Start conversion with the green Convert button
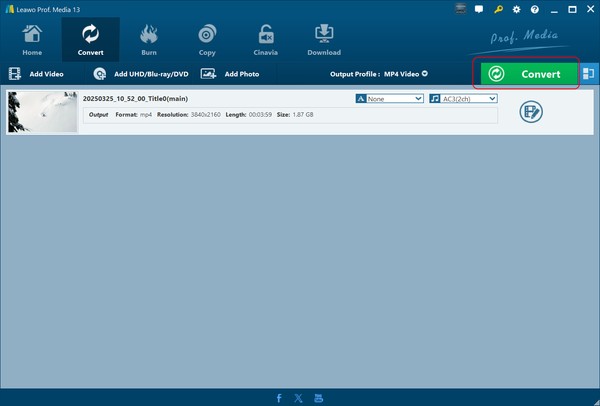 528,74
